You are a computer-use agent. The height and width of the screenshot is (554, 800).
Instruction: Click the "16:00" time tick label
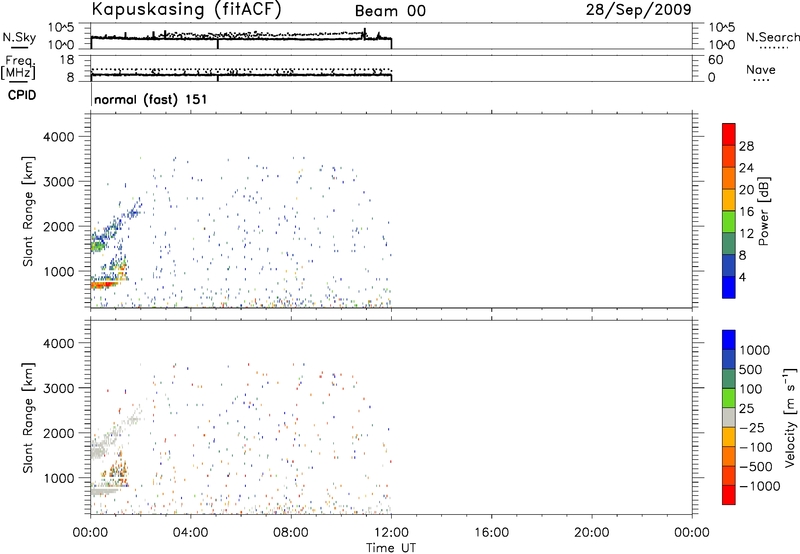(x=491, y=533)
